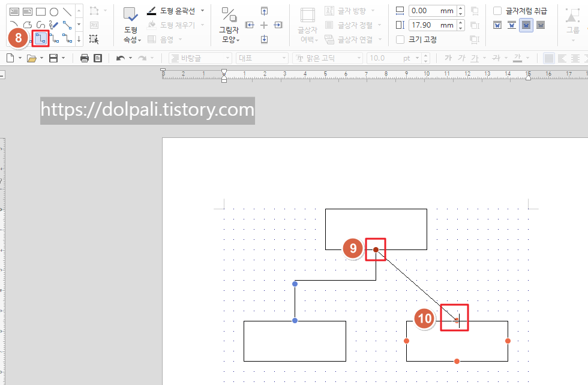Select the highlighted polyline connector tool
Screen dimensions: 588x385
click(x=40, y=38)
